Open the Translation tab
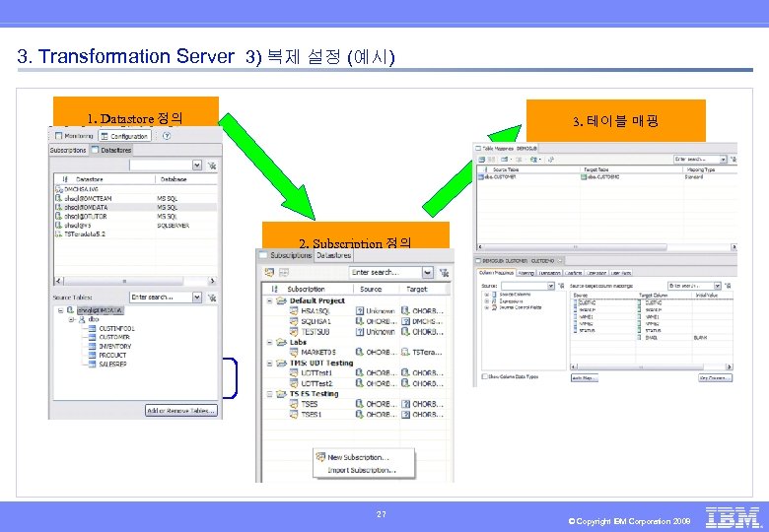Image resolution: width=769 pixels, height=532 pixels. tap(549, 273)
